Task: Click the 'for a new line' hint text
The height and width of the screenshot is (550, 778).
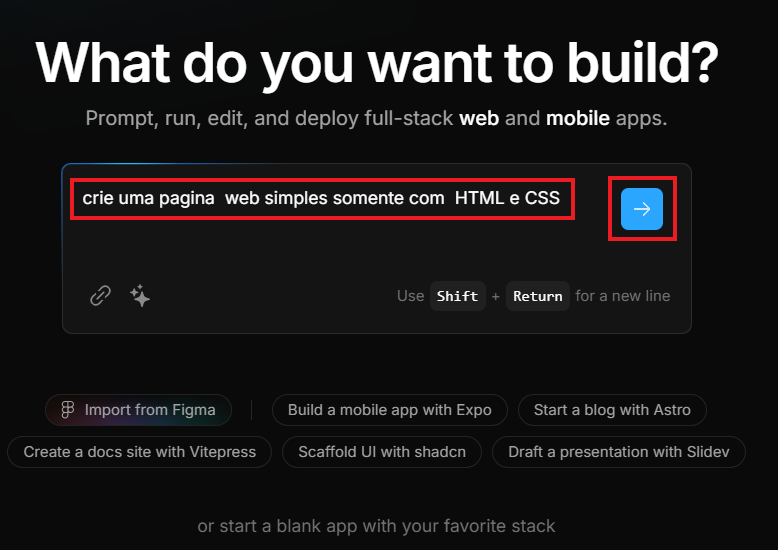Action: 623,296
